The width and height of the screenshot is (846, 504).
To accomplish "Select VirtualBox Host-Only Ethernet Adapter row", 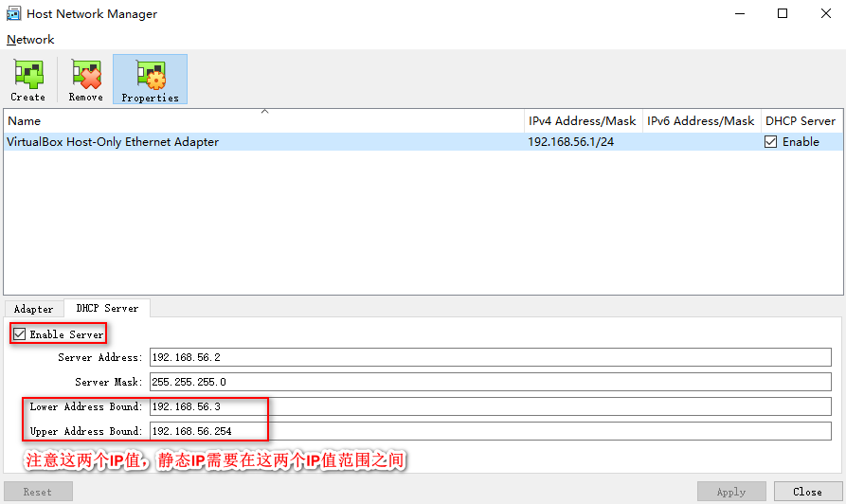I will point(423,142).
